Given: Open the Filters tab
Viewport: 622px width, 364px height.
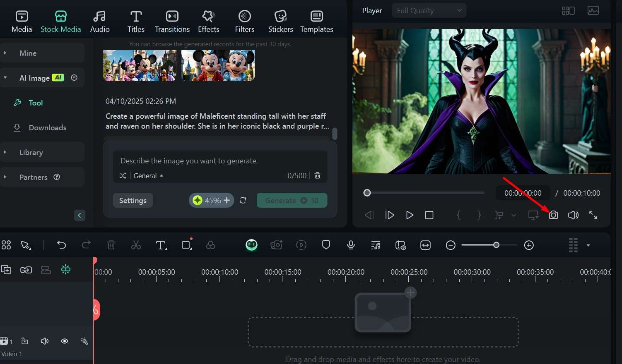Looking at the screenshot, I should [245, 22].
